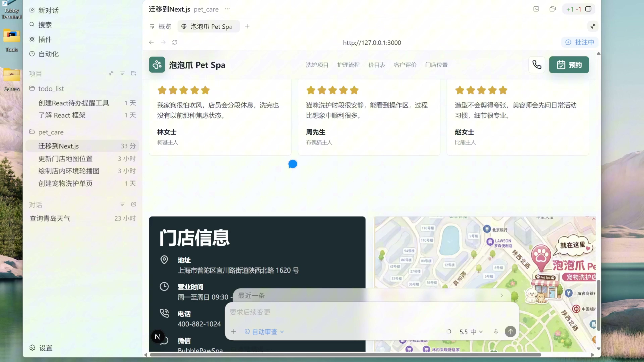Image resolution: width=644 pixels, height=362 pixels.
Task: Click the microphone voice input icon
Action: 496,331
